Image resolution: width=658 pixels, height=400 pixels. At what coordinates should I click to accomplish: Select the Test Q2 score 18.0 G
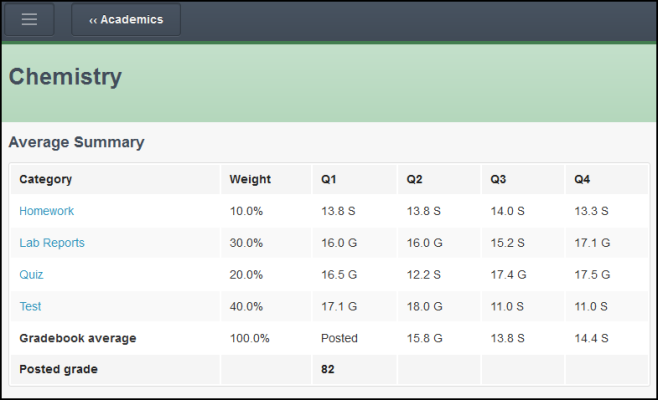[426, 306]
